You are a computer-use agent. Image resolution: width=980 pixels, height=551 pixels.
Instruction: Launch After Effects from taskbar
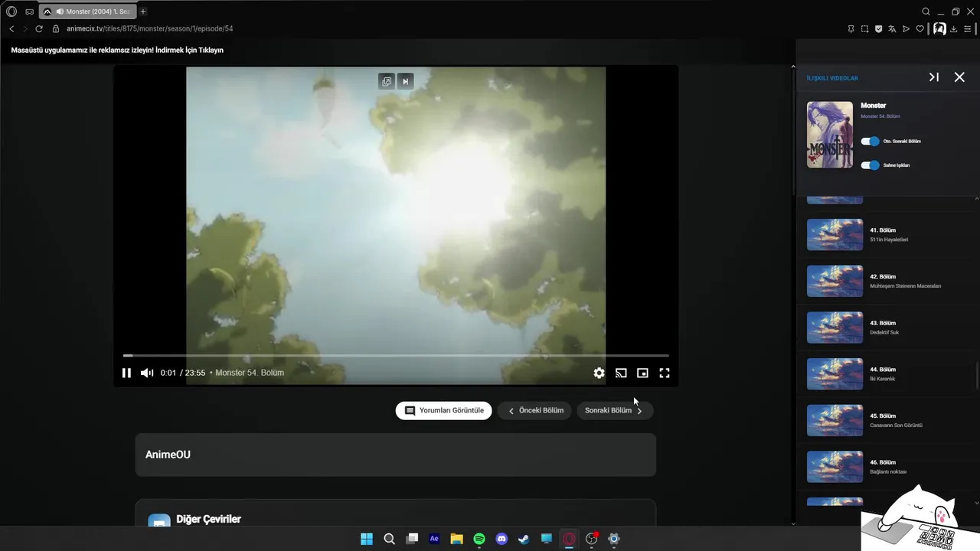[434, 539]
